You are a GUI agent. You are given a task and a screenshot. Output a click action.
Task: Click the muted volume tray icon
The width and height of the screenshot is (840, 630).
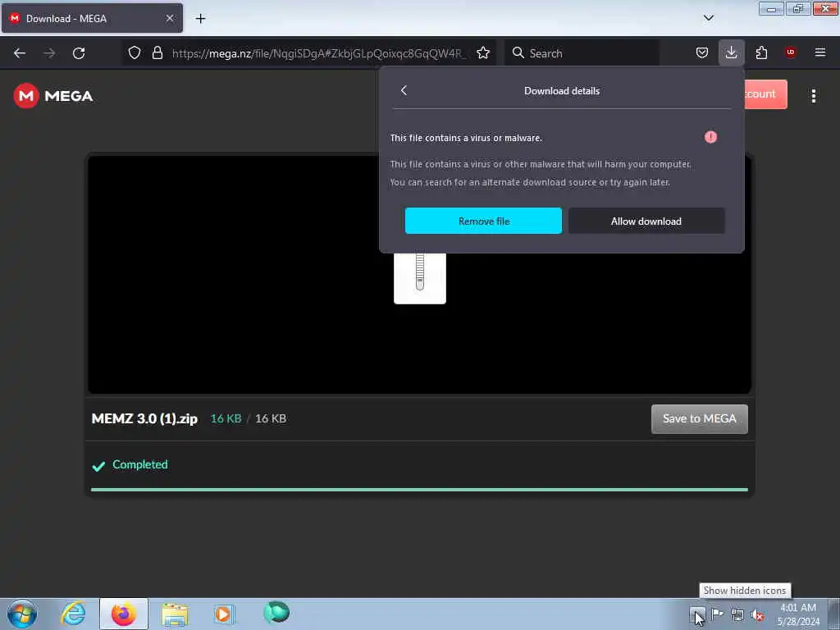757,615
